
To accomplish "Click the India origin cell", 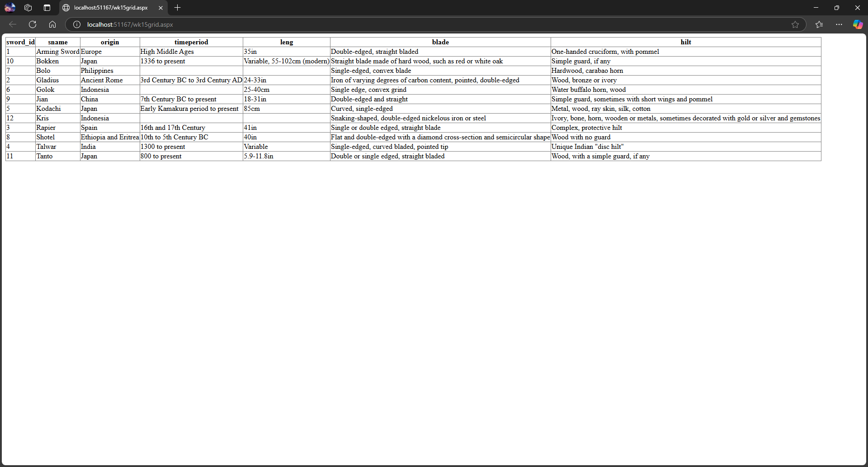I will [110, 147].
